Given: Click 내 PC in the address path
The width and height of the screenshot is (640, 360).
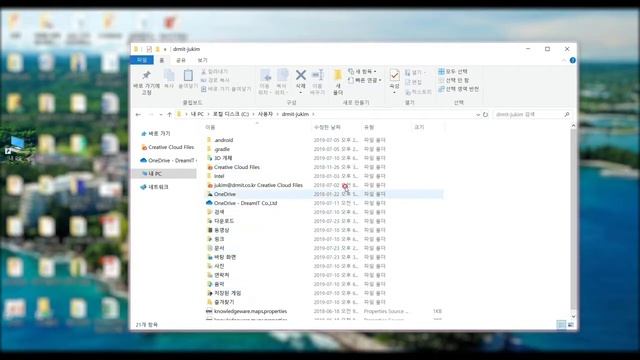Looking at the screenshot, I should (197, 114).
